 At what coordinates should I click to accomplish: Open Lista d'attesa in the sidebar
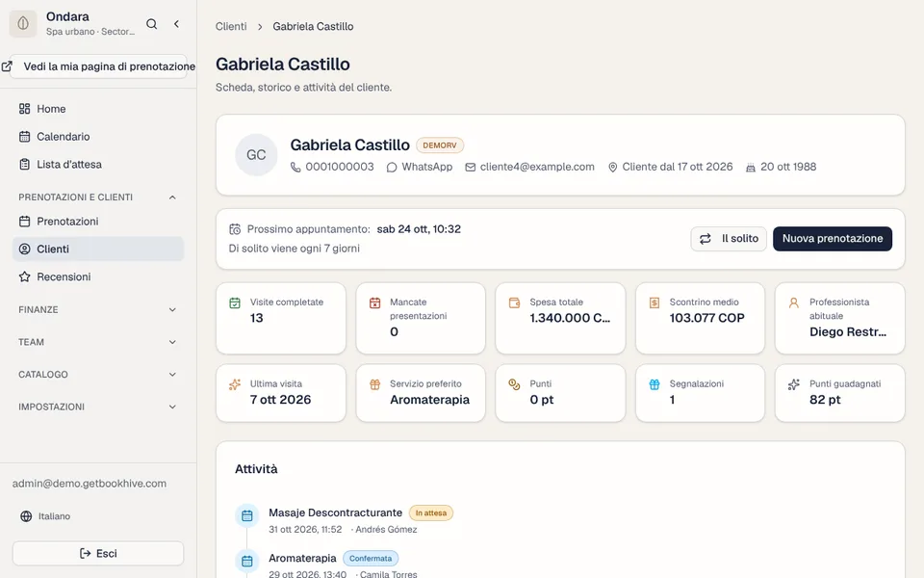(98, 164)
